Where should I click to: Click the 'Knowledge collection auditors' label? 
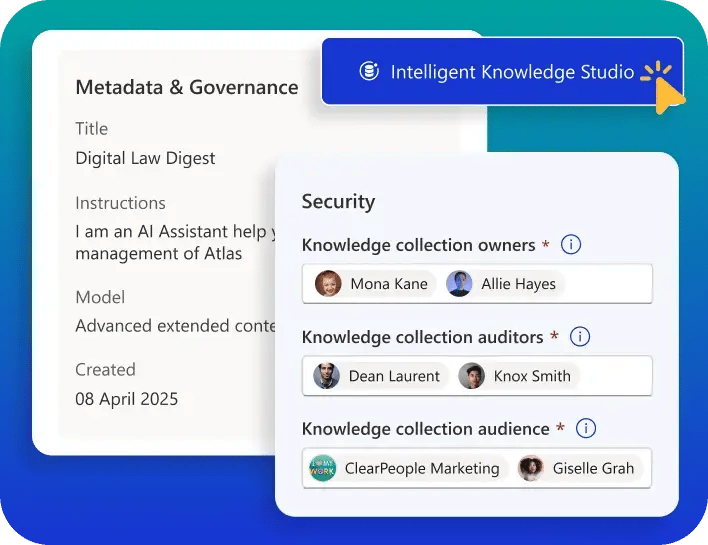point(423,337)
